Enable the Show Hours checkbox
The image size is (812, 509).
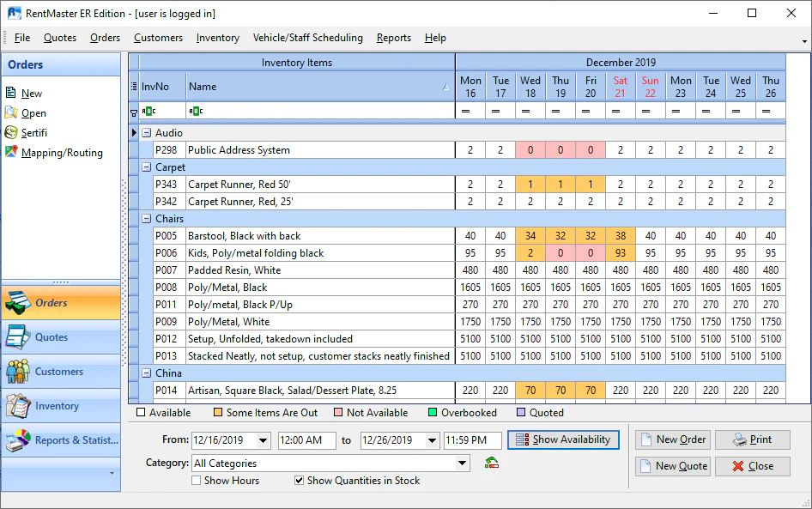pos(197,481)
